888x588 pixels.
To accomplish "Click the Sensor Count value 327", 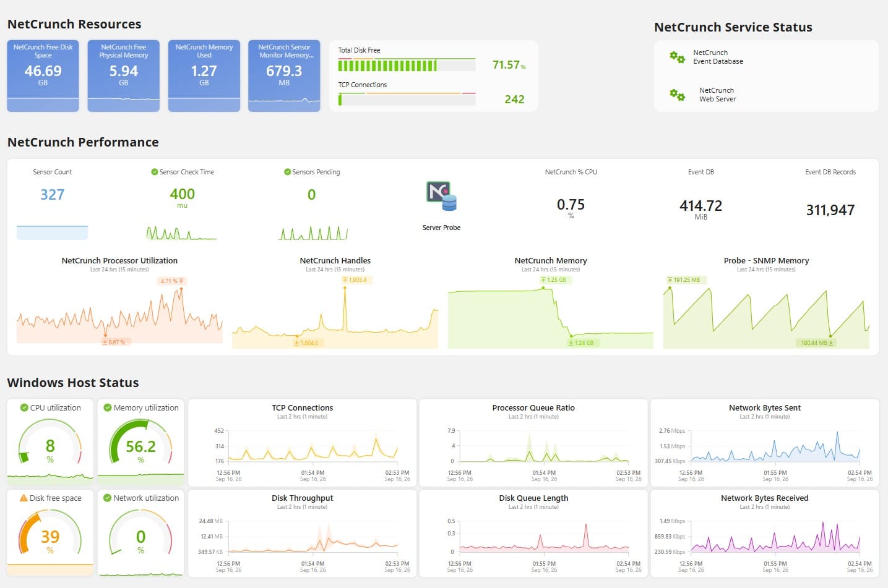I will click(x=53, y=195).
